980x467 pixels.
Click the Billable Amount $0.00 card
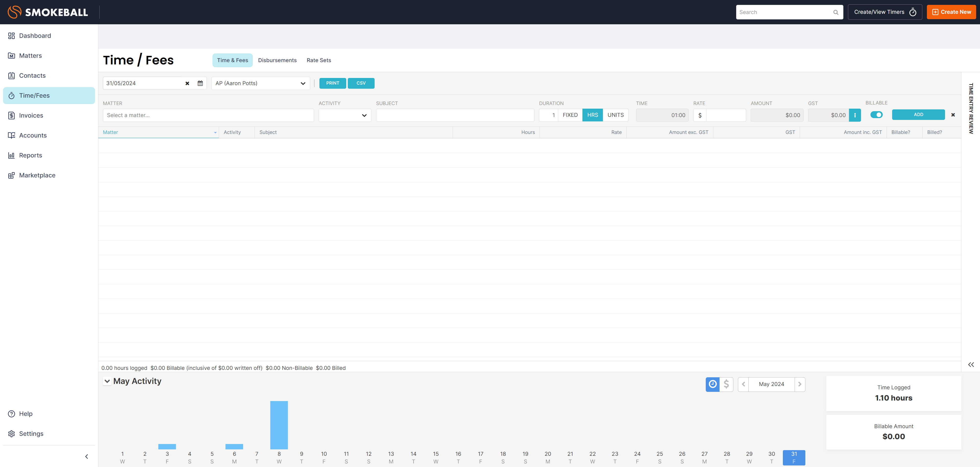click(893, 432)
